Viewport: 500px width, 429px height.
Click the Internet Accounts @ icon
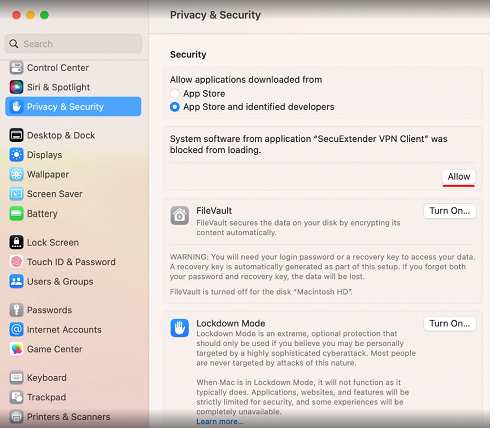(x=16, y=329)
